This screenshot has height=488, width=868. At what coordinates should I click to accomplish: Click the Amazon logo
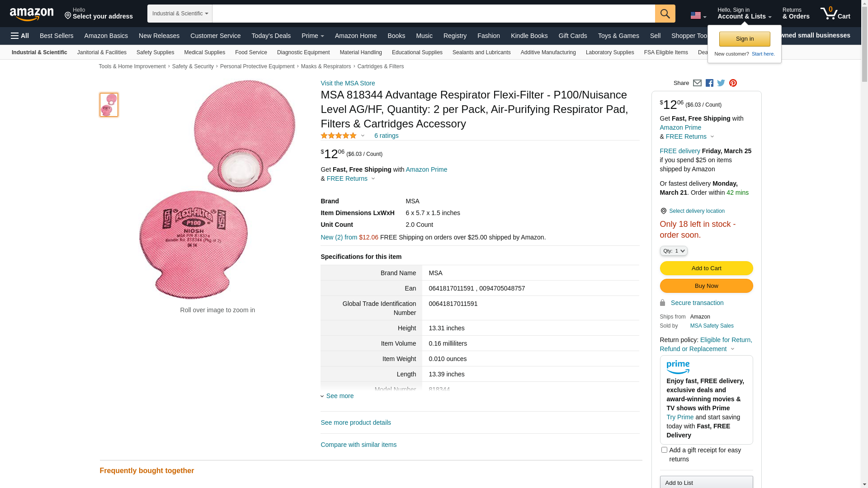(32, 14)
